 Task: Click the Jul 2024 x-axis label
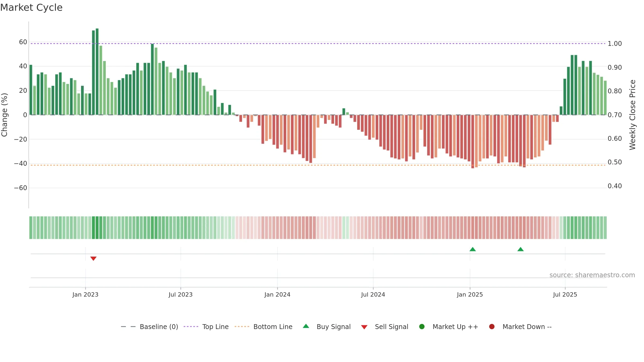[373, 295]
